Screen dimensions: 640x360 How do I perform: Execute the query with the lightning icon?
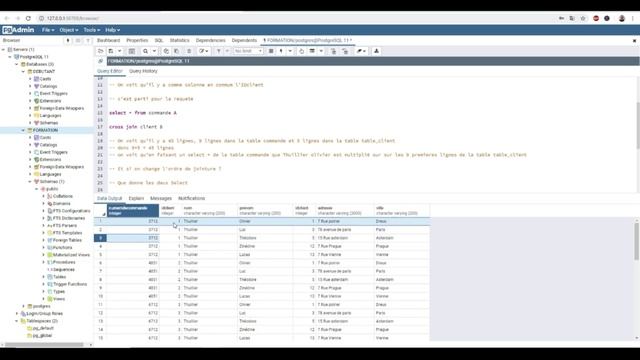281,51
